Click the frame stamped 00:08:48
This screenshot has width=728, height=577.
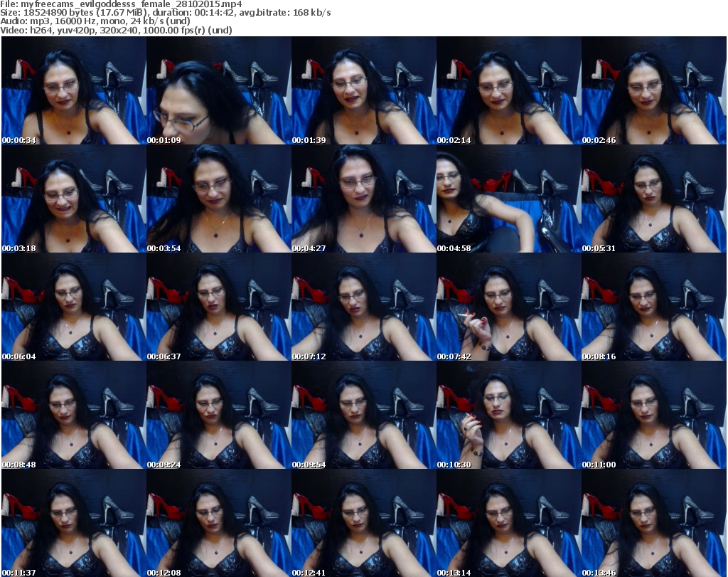click(74, 415)
